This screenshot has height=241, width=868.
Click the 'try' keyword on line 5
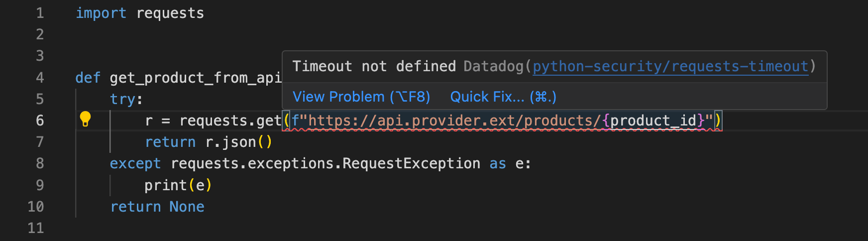point(122,99)
